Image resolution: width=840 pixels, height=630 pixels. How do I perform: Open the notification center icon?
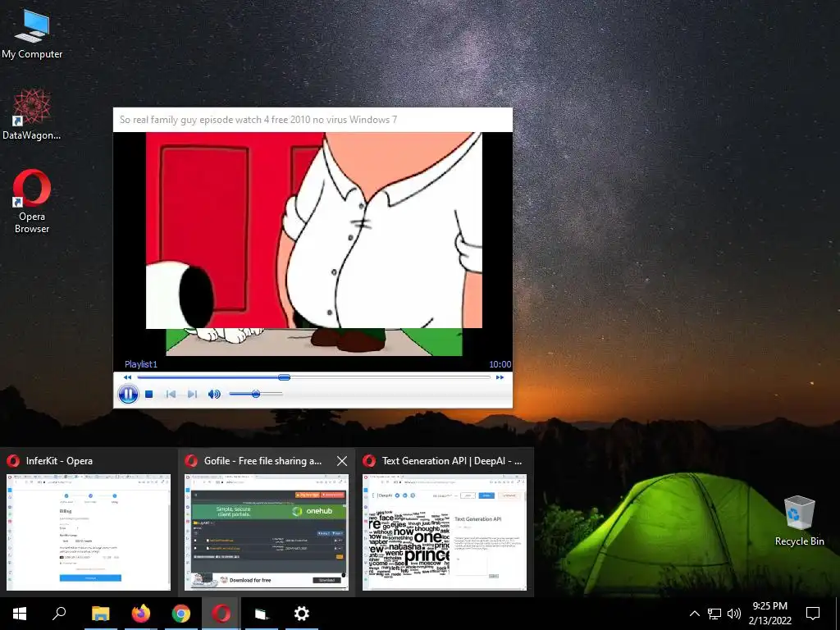[813, 614]
